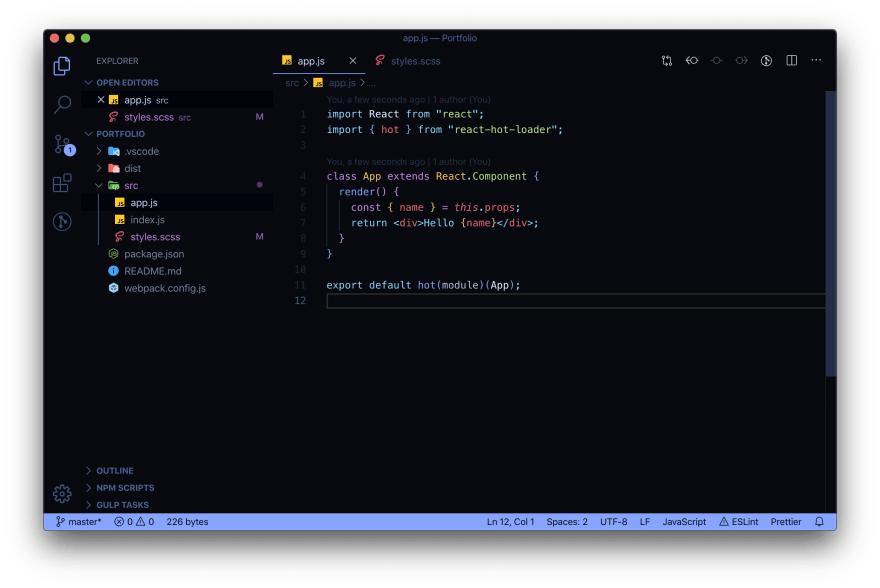
Task: Click the master* branch indicator
Action: [79, 522]
